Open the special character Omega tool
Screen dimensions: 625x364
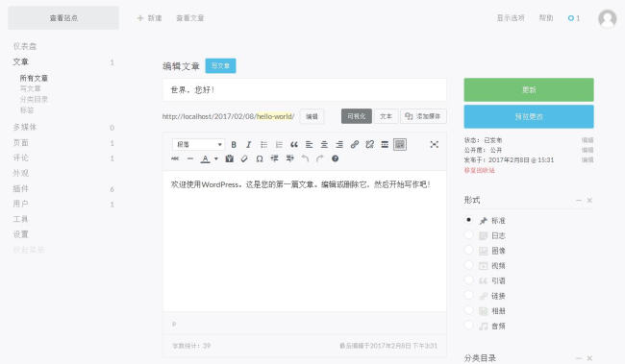pos(260,158)
